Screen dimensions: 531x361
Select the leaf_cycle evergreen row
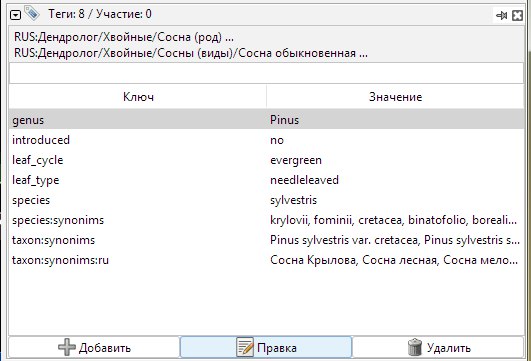(x=266, y=160)
